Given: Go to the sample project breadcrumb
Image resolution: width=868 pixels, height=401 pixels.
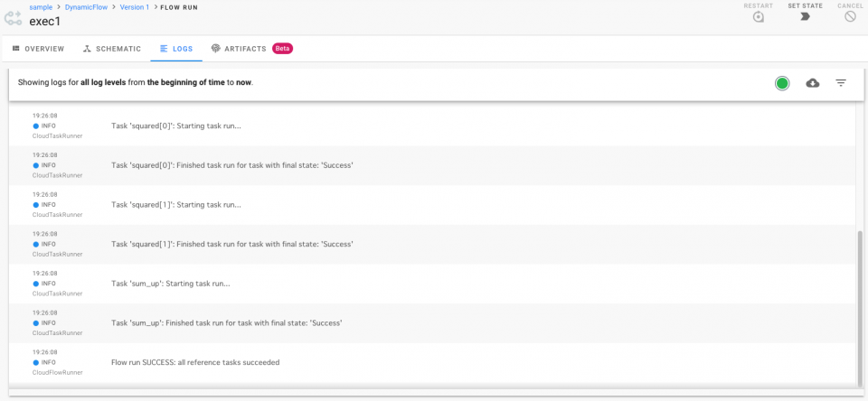Looking at the screenshot, I should (x=40, y=7).
